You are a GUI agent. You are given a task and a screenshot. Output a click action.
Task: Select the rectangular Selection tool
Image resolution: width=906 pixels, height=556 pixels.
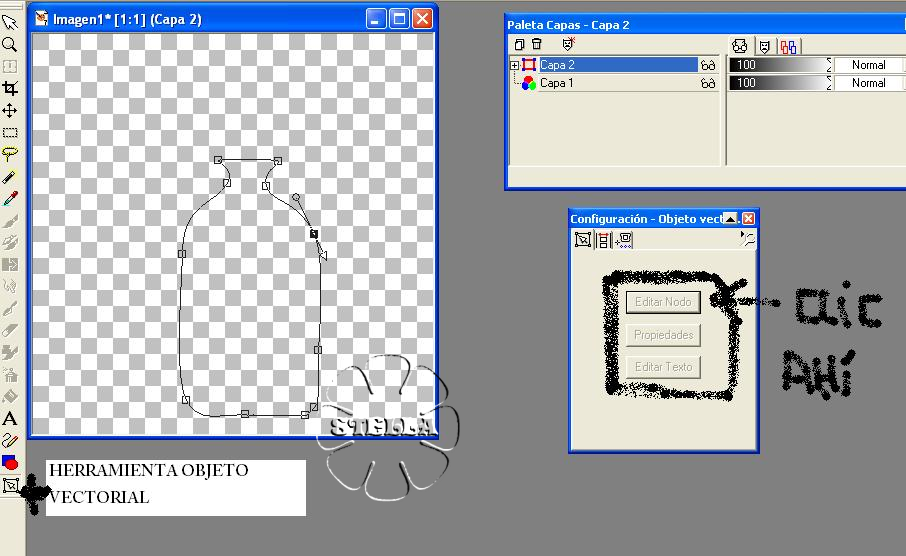pos(10,132)
